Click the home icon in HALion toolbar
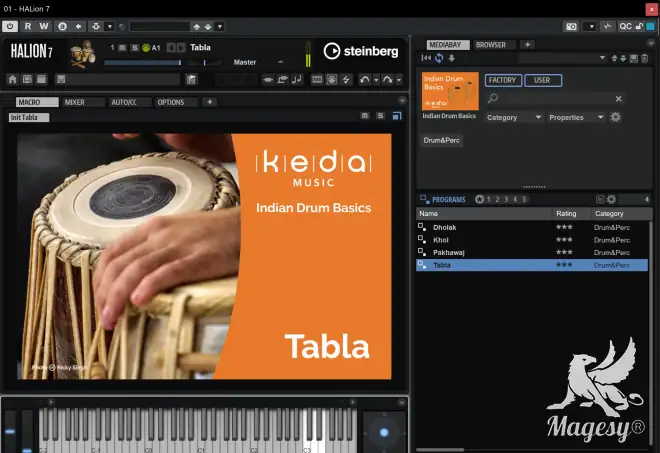660x453 pixels. 12,79
